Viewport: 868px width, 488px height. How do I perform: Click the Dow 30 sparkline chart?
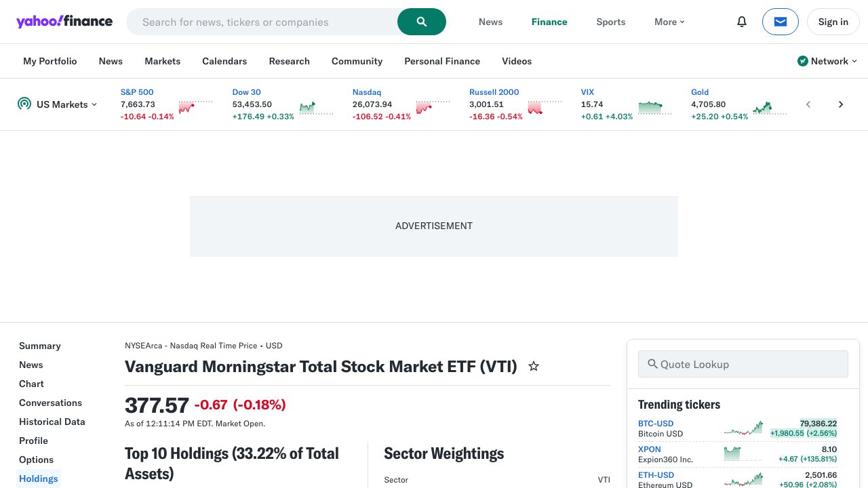[316, 107]
